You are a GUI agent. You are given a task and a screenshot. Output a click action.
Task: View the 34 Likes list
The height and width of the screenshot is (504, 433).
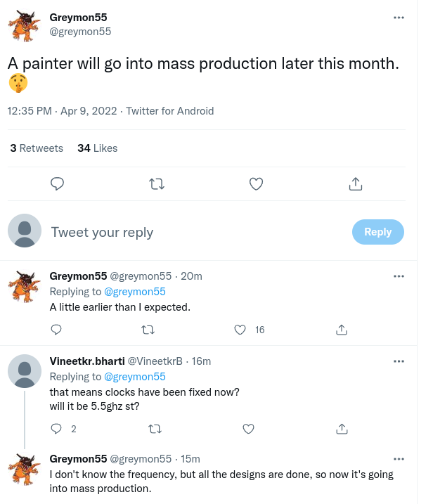97,148
